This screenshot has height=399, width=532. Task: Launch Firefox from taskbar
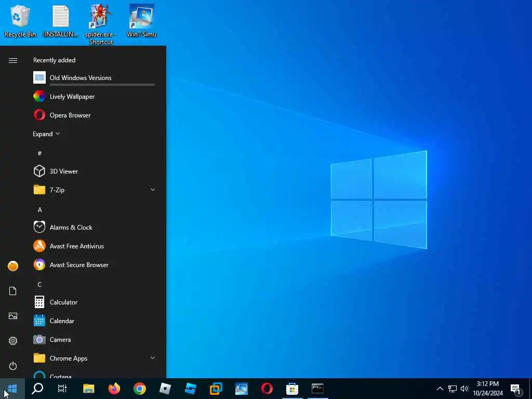pos(114,389)
